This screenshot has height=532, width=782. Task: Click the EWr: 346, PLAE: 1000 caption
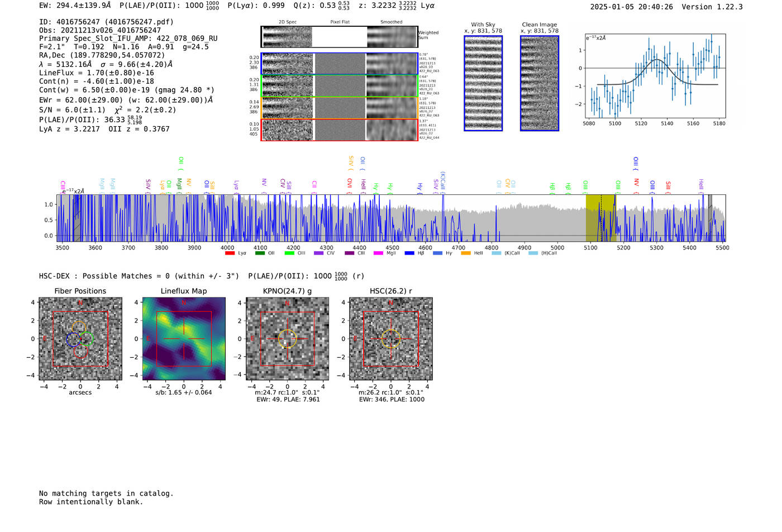[x=392, y=400]
